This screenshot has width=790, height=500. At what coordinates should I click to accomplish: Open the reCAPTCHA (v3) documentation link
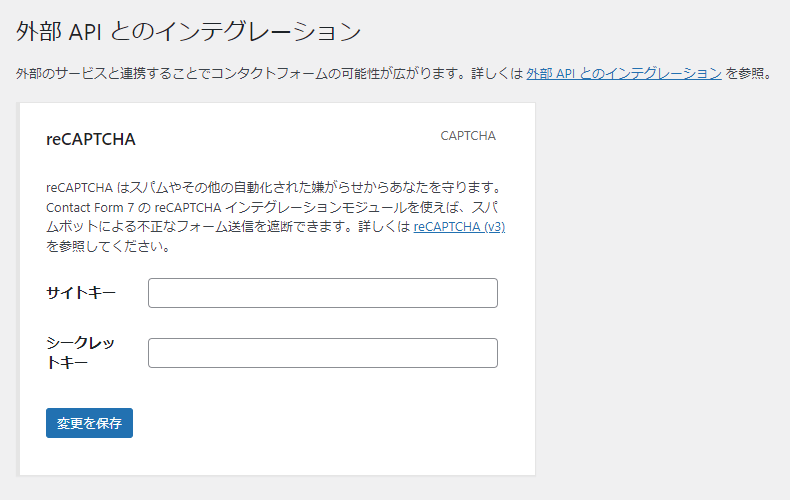[x=459, y=227]
